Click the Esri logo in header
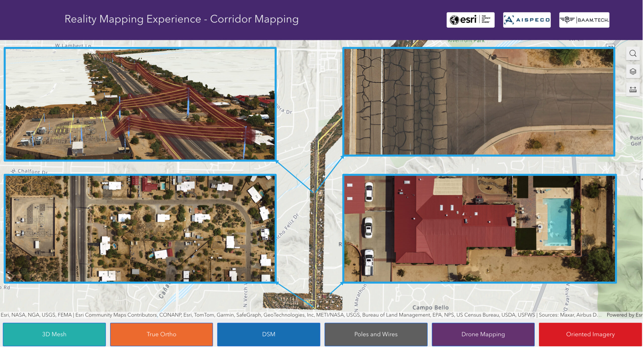The image size is (644, 352). (470, 20)
